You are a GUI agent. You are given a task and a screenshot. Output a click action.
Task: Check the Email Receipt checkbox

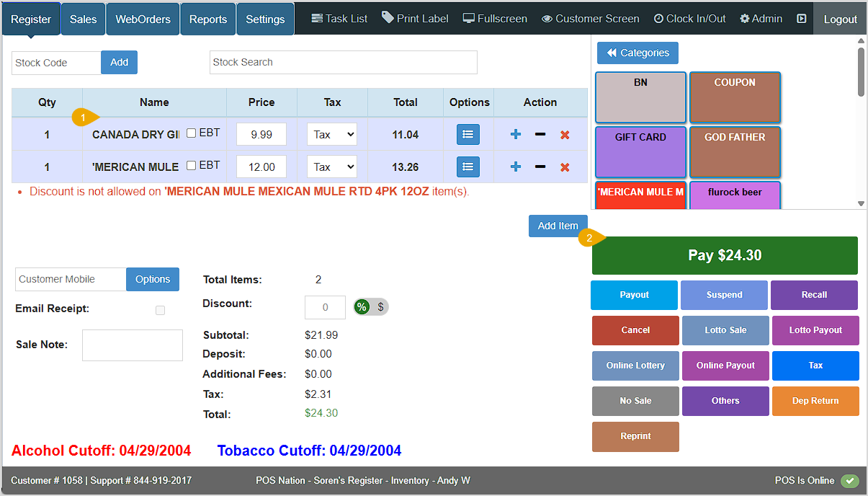coord(160,310)
